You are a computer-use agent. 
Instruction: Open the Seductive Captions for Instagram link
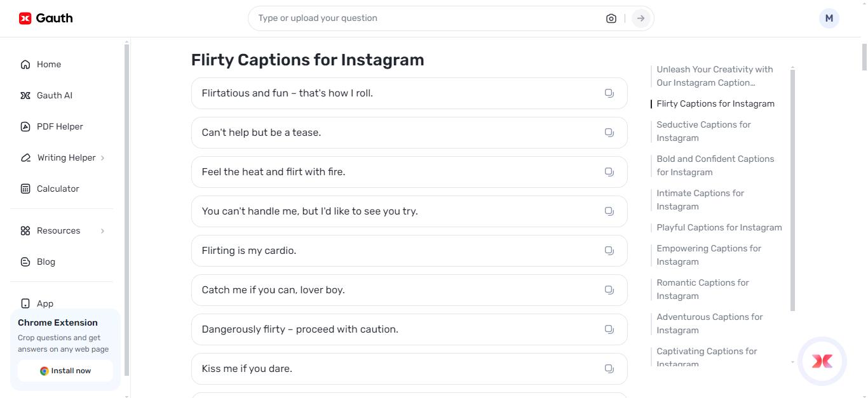(703, 131)
